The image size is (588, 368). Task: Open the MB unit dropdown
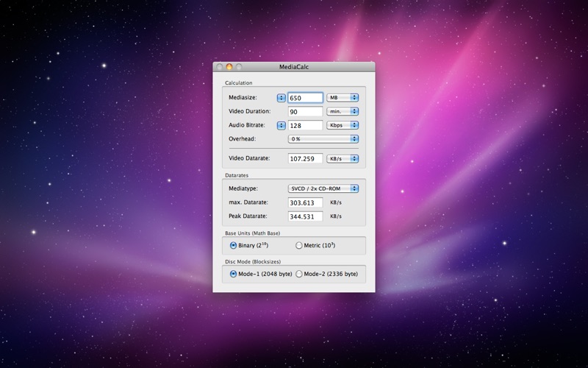(343, 98)
